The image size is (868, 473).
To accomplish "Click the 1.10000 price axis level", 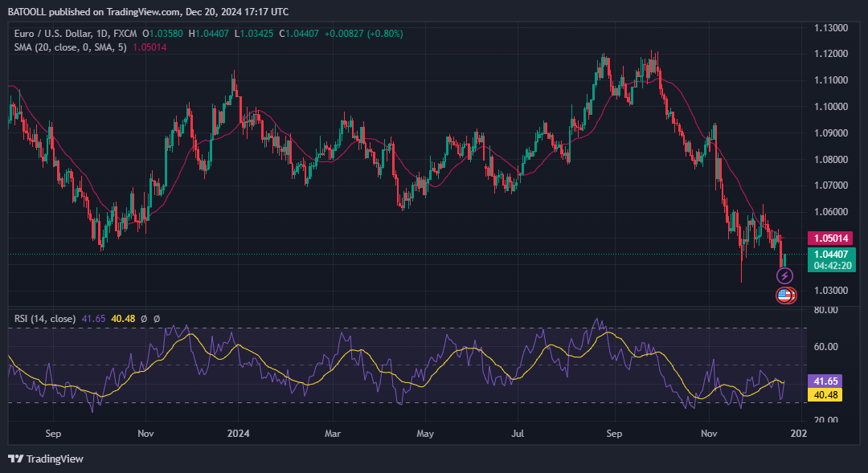I will [x=831, y=106].
